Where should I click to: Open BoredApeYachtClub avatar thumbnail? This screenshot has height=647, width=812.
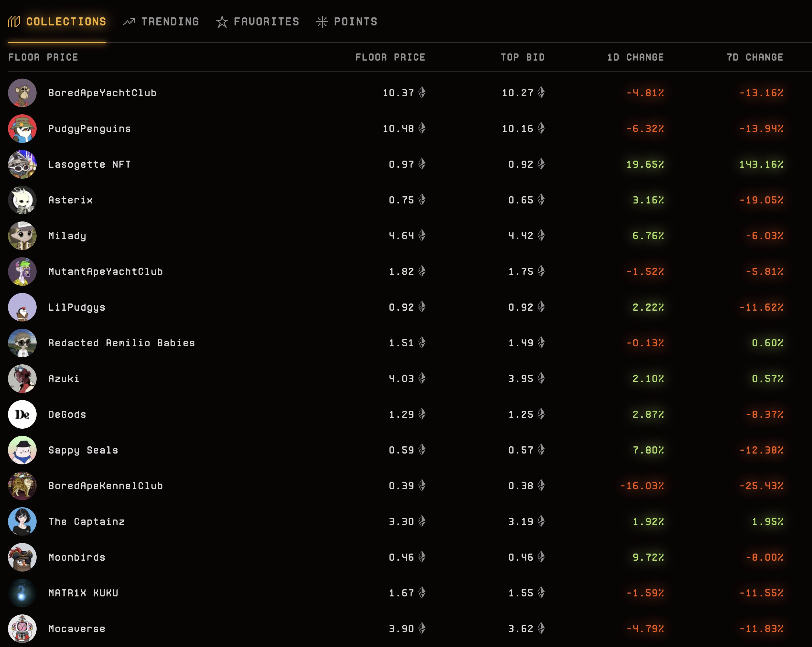click(x=22, y=93)
